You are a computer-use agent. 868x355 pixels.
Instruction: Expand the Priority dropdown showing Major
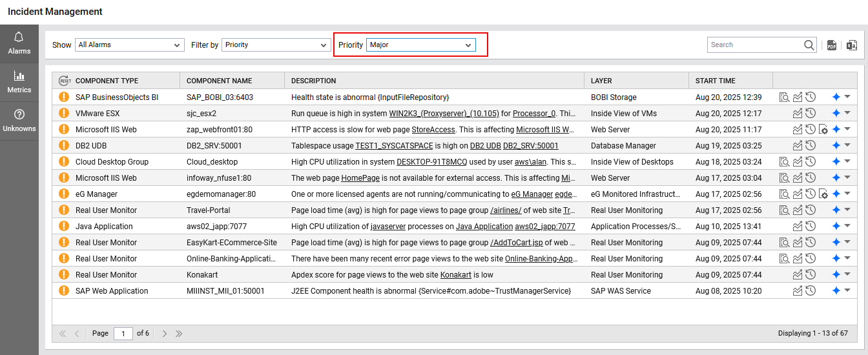point(420,45)
